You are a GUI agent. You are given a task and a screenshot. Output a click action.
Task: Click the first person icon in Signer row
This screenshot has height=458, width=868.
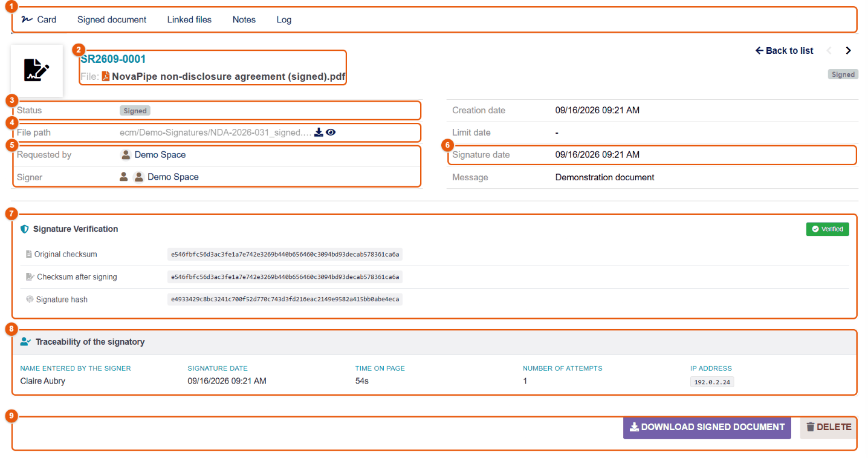[x=123, y=177]
